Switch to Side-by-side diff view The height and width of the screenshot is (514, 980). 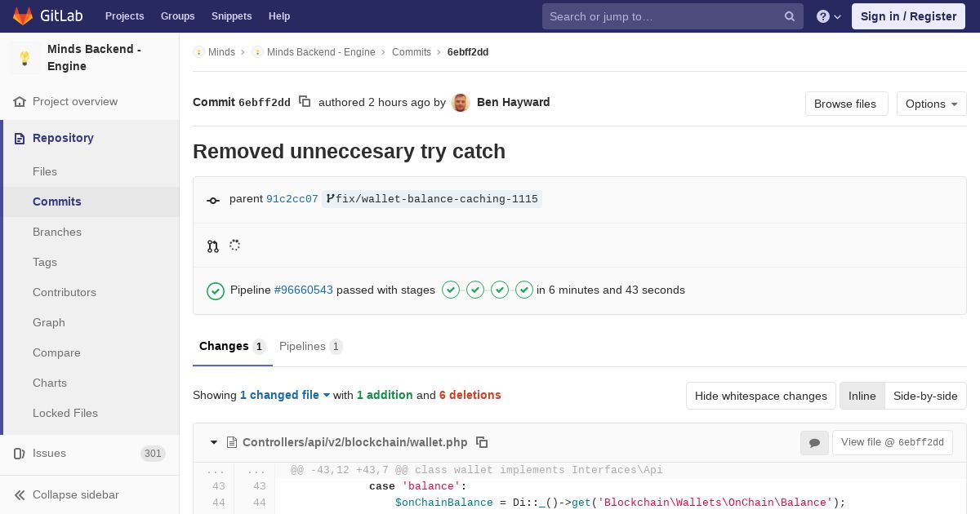point(925,396)
